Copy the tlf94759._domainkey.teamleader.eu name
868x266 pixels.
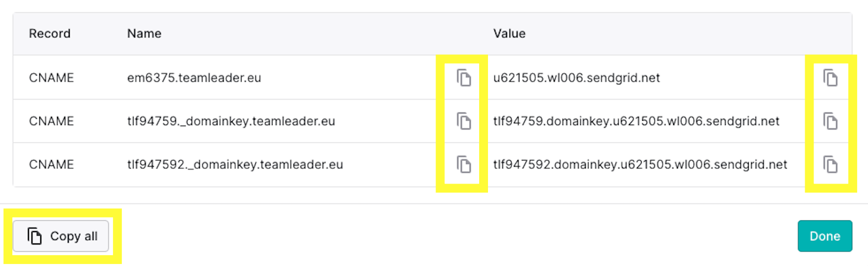464,121
